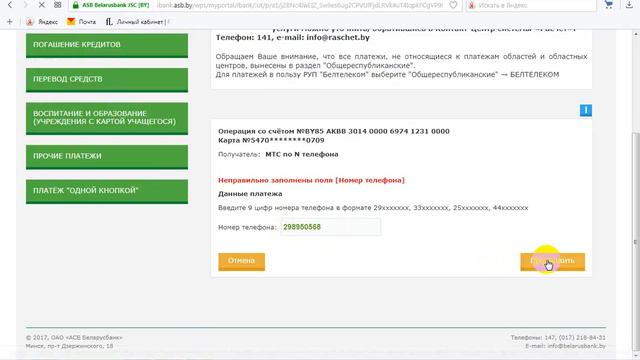Click the green padlock security icon
Viewport: 640px width, 360px height.
76,5
